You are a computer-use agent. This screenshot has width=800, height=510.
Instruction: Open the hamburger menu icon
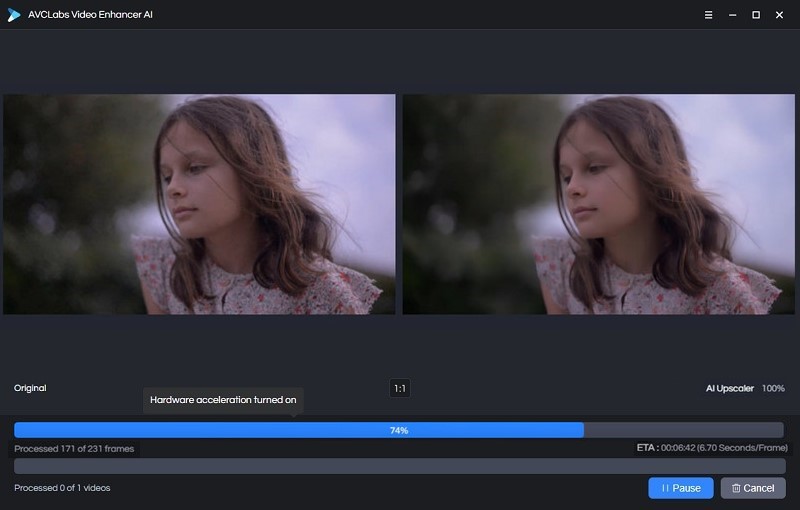click(708, 15)
